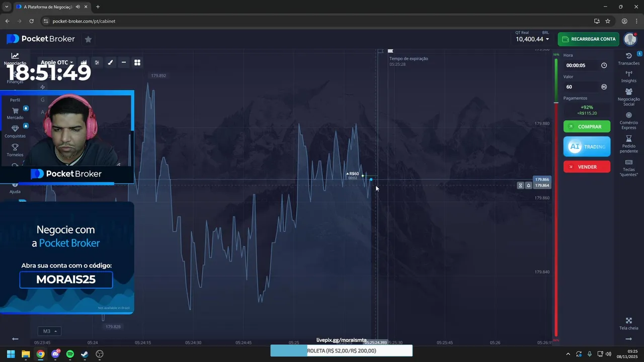This screenshot has width=644, height=362.
Task: Open a new browser tab
Action: coord(98,7)
